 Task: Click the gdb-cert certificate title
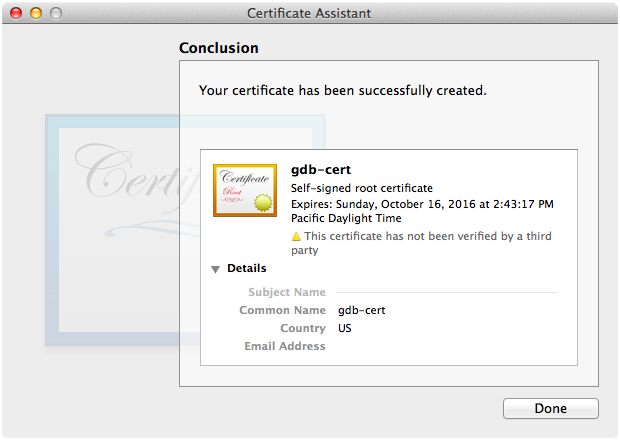point(320,169)
